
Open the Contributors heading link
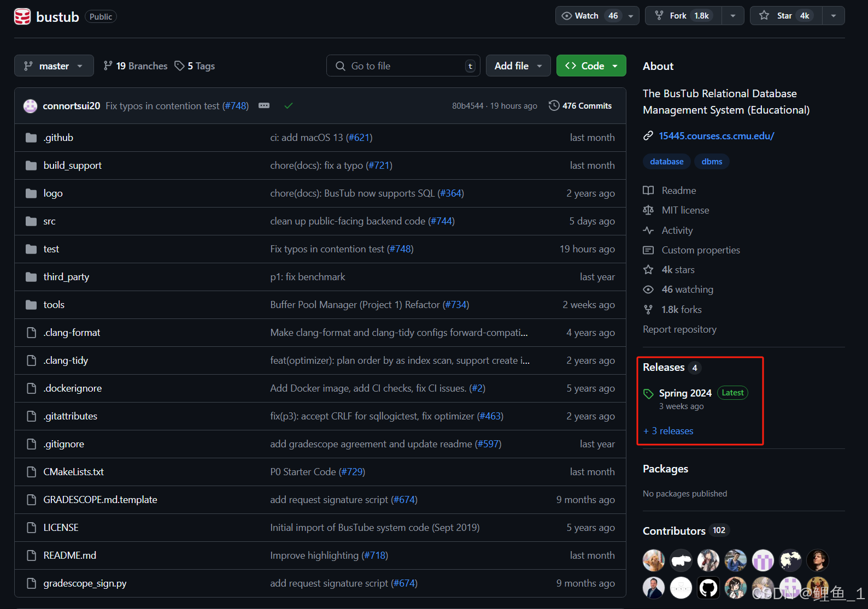[674, 531]
